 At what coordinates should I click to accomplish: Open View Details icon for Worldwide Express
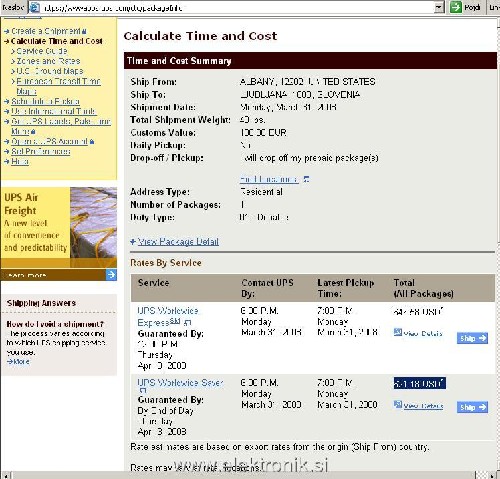click(x=398, y=332)
